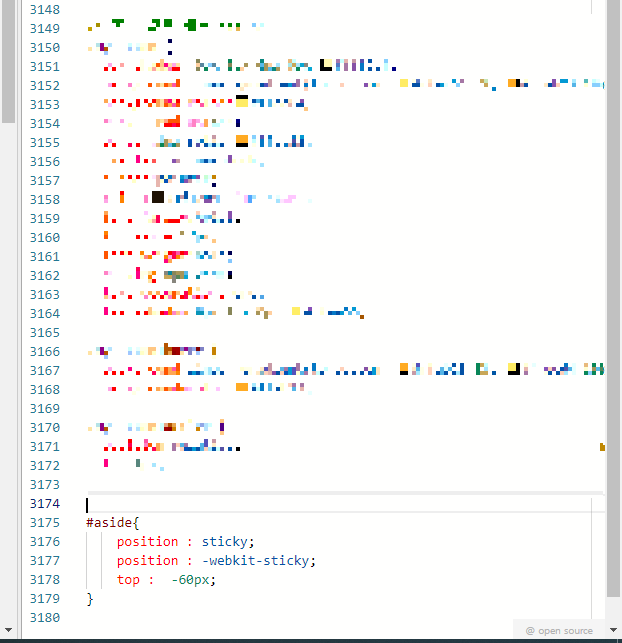Click the 'top' property on line 3178

128,580
